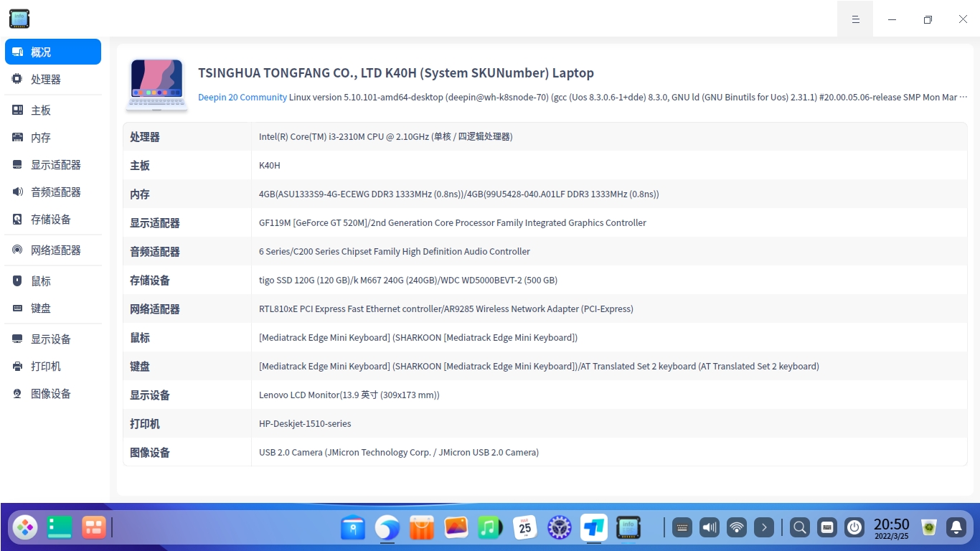Click the 主板 label in overview table
This screenshot has height=551, width=980.
point(140,165)
